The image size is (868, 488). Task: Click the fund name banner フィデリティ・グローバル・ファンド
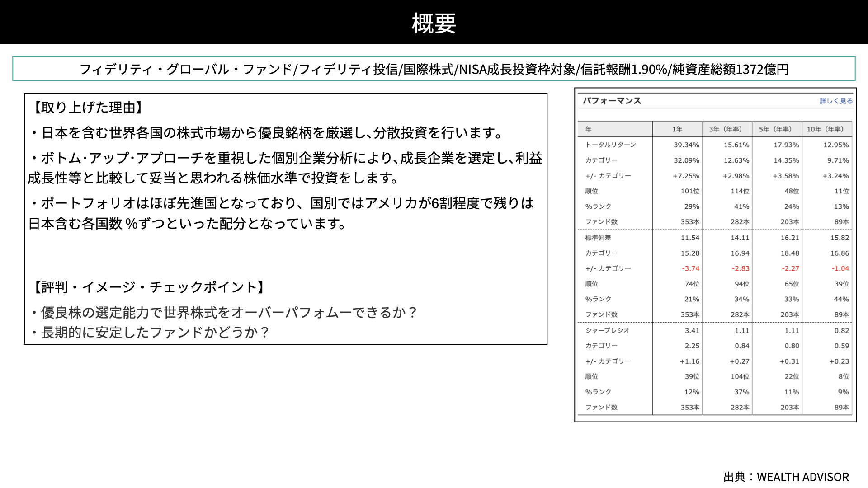click(x=434, y=69)
